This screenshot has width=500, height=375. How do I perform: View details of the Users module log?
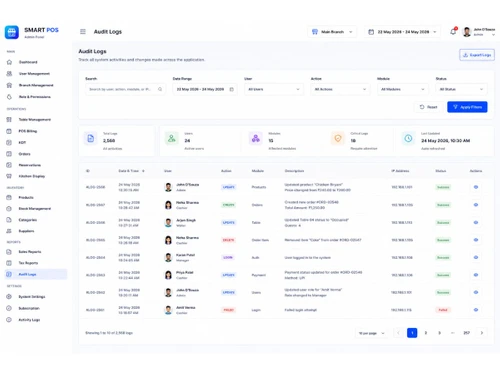click(x=476, y=292)
